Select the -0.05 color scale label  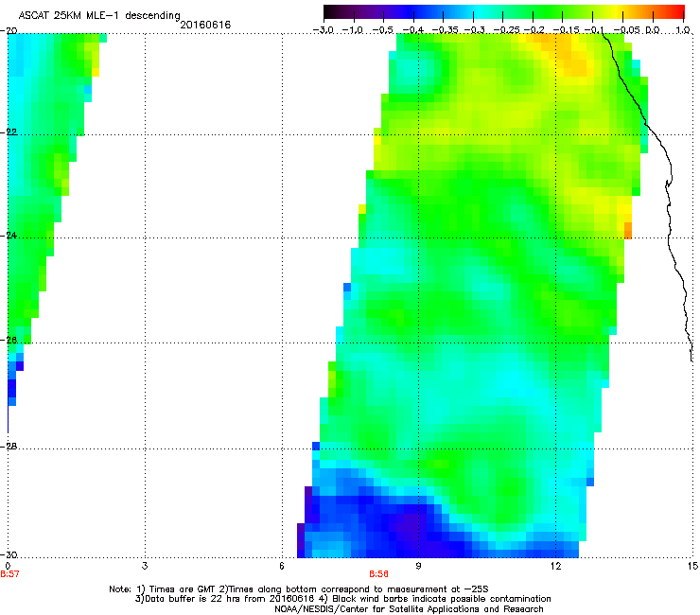point(627,30)
